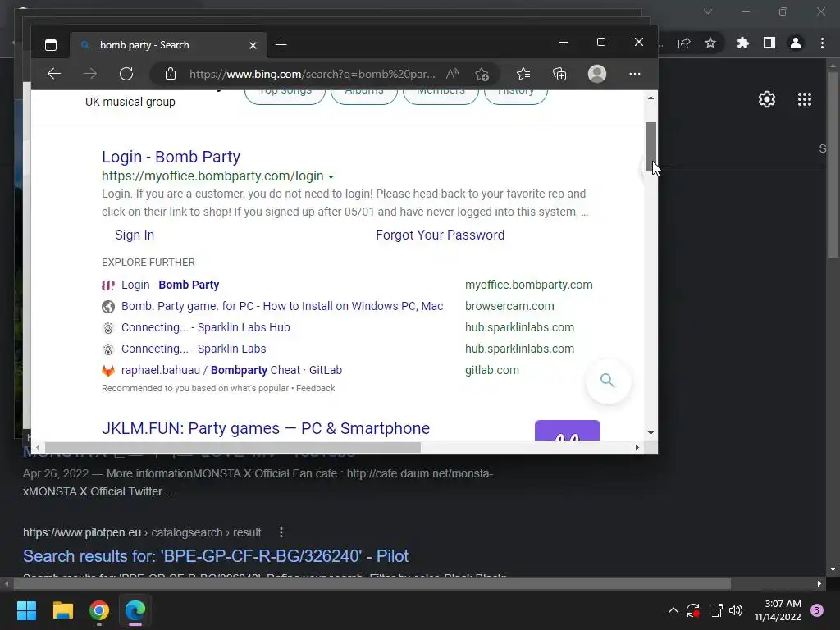Viewport: 840px width, 630px height.
Task: Open the Edge Collections icon
Action: (x=559, y=74)
